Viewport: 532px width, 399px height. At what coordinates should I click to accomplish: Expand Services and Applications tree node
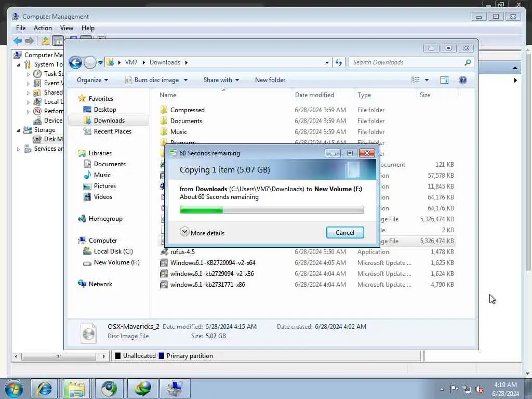point(18,149)
